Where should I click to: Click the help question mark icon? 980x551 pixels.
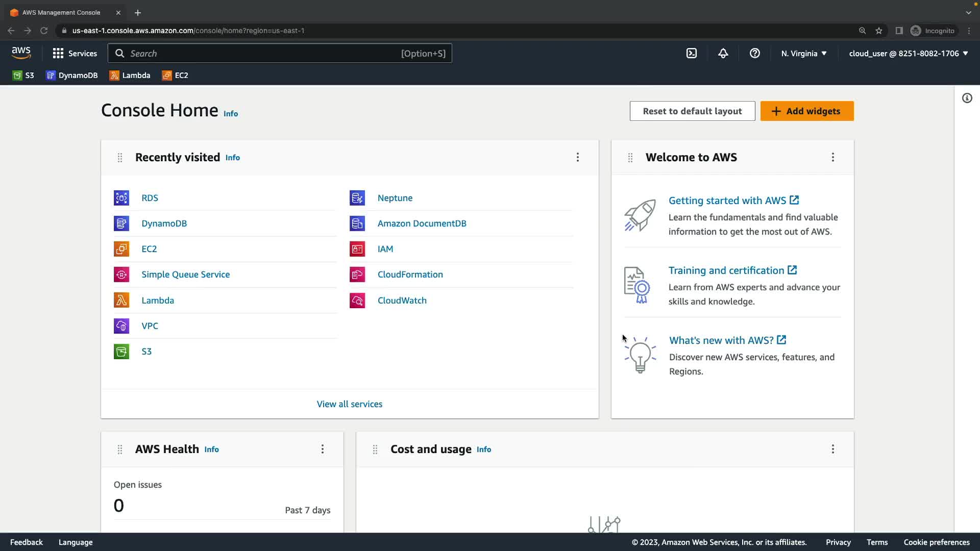pyautogui.click(x=755, y=53)
